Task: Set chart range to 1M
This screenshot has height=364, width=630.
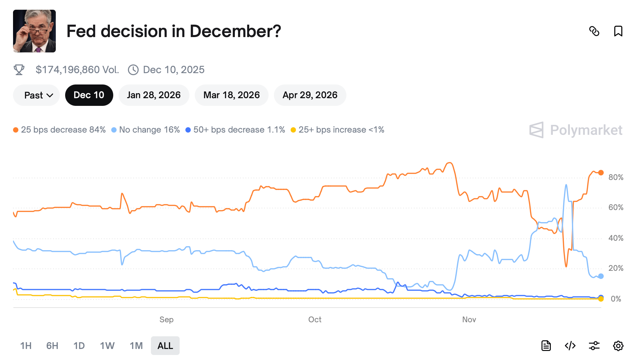Action: [136, 346]
